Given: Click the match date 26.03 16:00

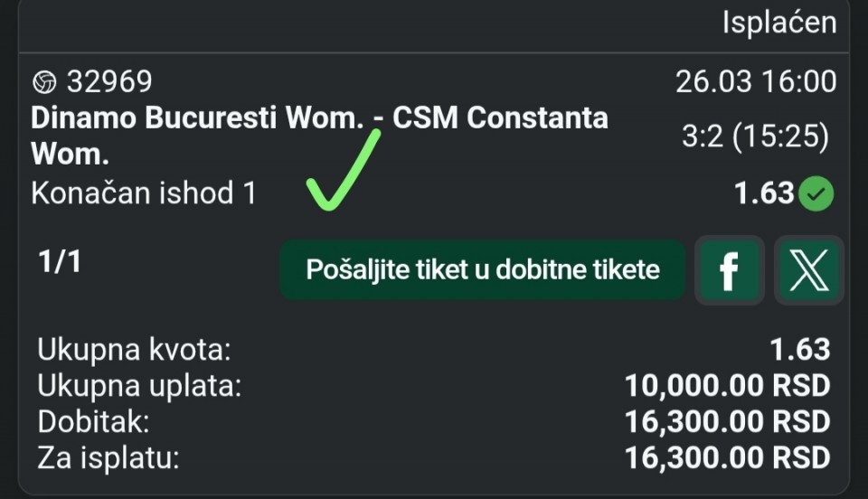Looking at the screenshot, I should 755,82.
